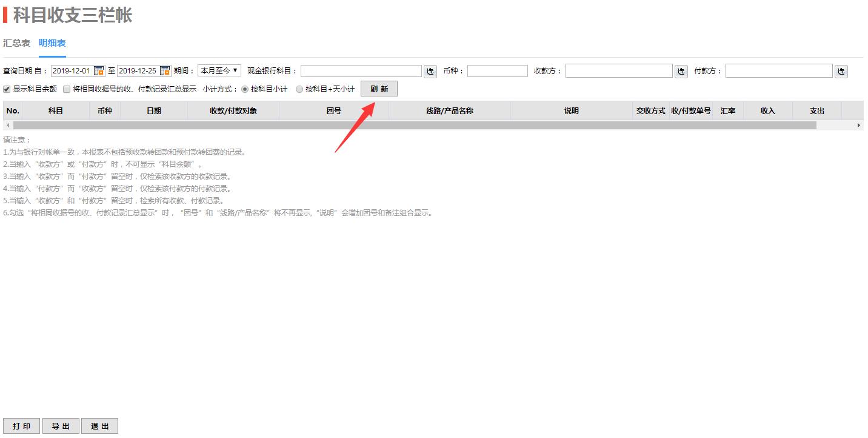Click the 退出 button

pyautogui.click(x=99, y=426)
